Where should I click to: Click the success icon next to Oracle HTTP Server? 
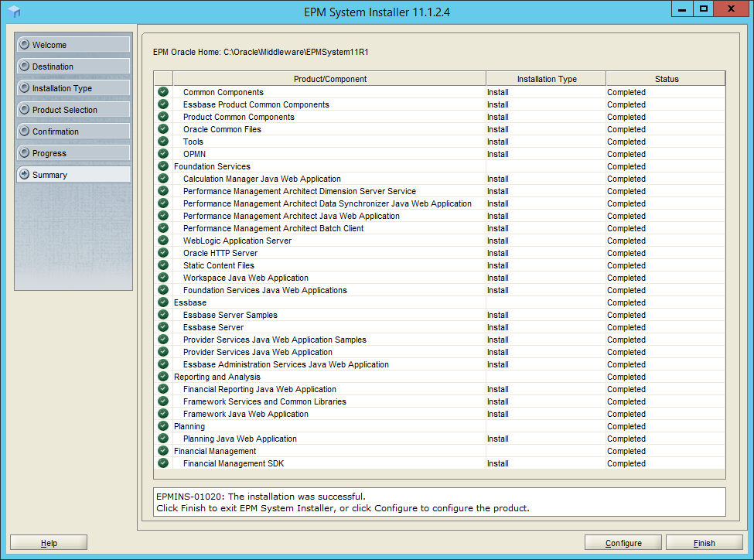click(x=163, y=253)
